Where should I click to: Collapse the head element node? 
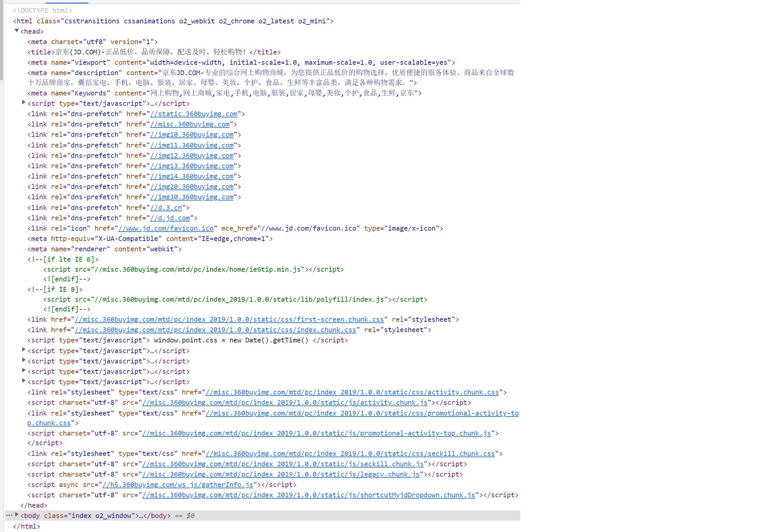point(16,31)
